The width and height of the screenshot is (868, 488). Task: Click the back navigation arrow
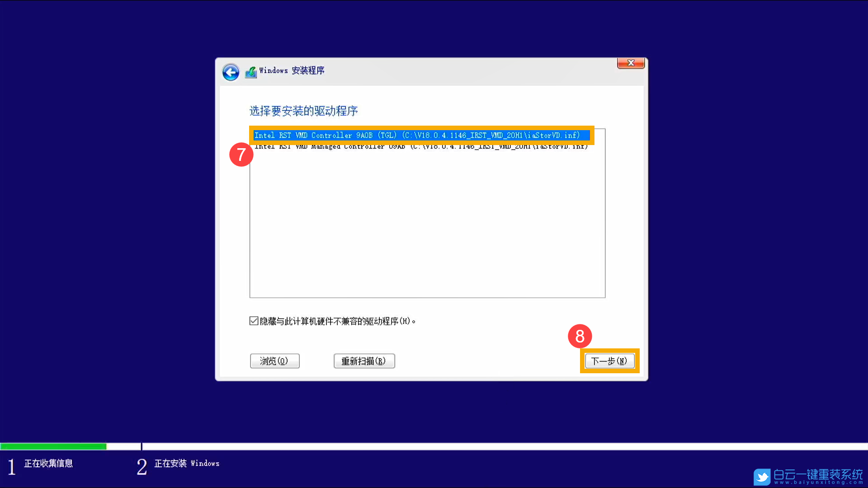click(231, 72)
